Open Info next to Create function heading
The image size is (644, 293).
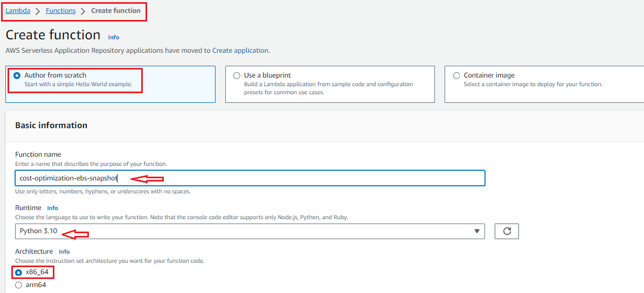click(114, 37)
